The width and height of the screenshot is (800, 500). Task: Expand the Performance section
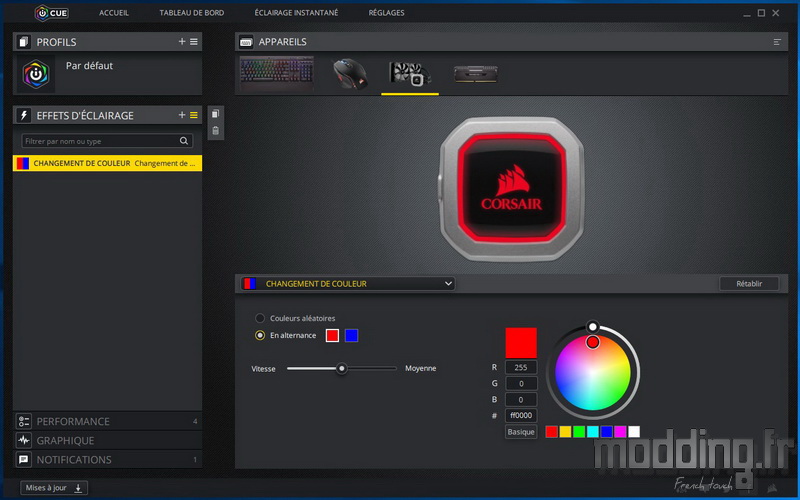[107, 421]
